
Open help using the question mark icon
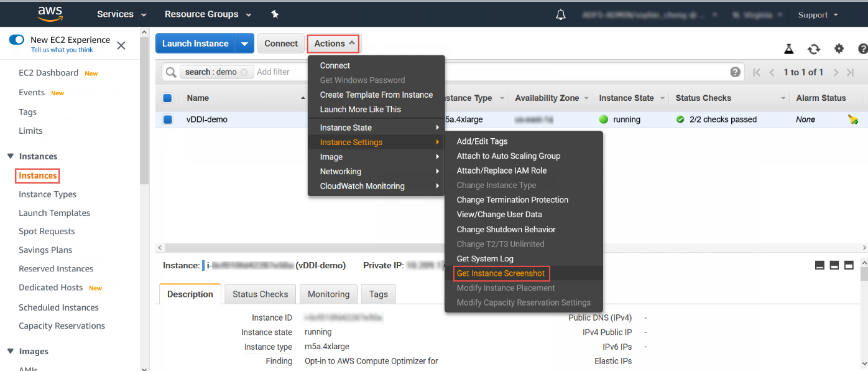coord(864,48)
